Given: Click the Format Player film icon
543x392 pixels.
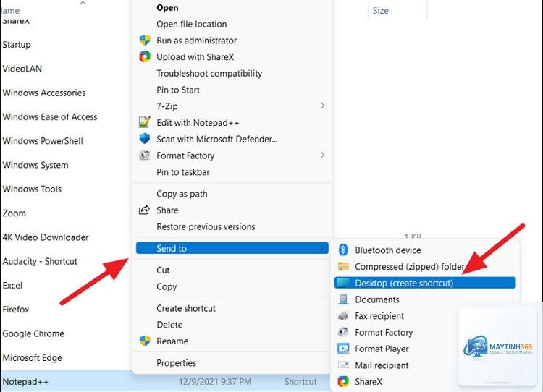Looking at the screenshot, I should pyautogui.click(x=343, y=349).
